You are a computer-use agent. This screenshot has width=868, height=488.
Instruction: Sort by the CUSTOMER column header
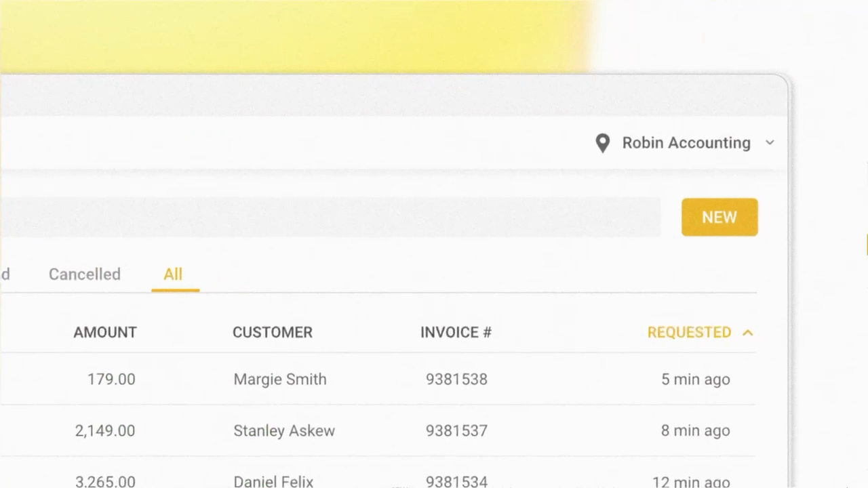(273, 332)
